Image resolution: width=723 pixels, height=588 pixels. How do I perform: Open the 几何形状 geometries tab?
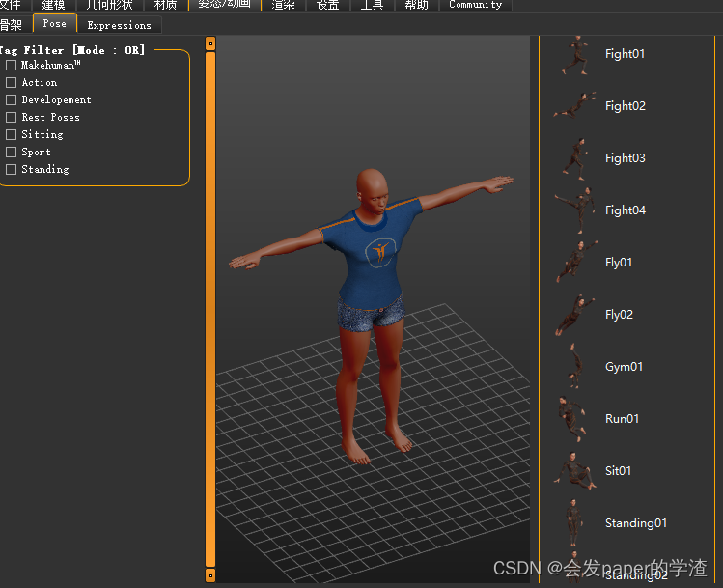pyautogui.click(x=109, y=5)
